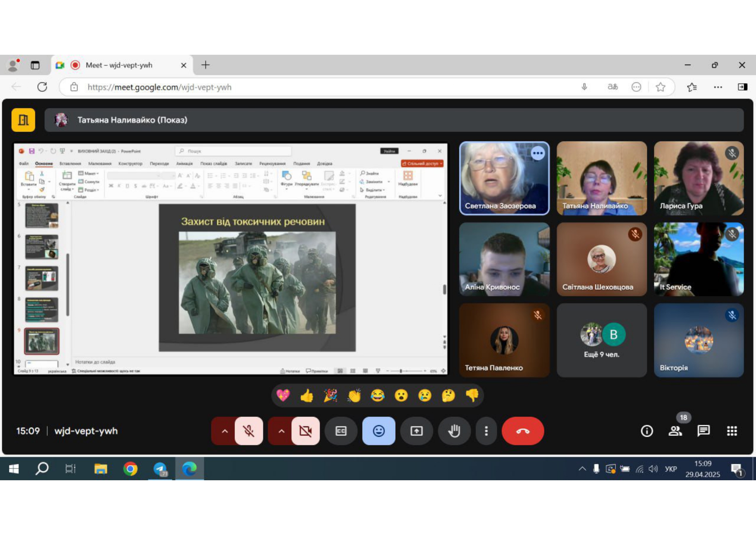The width and height of the screenshot is (756, 535).
Task: Open a new browser tab
Action: coord(206,65)
